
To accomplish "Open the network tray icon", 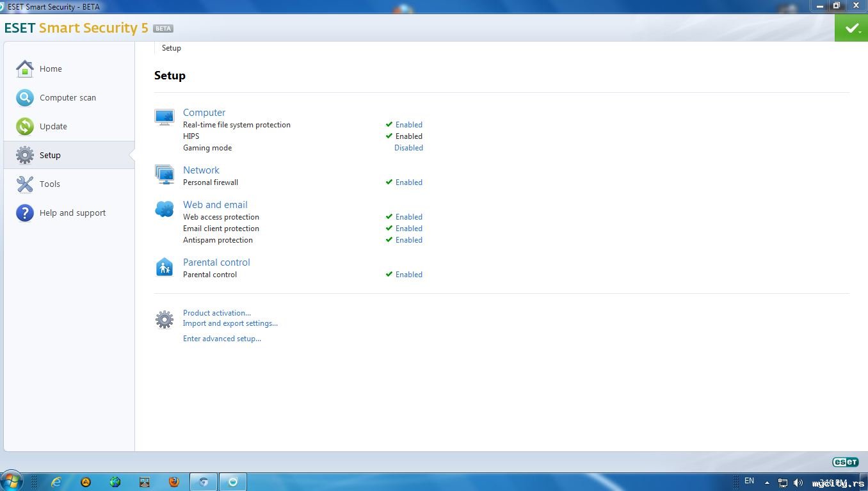I will pos(783,483).
